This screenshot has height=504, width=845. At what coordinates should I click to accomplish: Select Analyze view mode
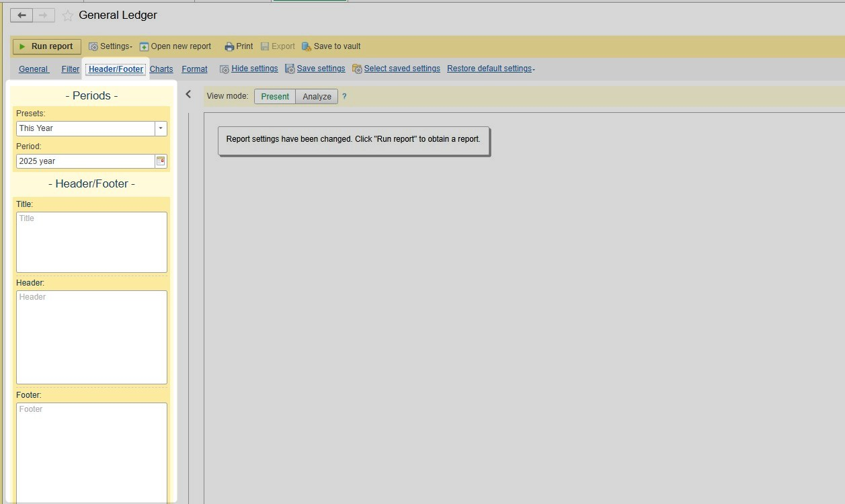(x=317, y=97)
